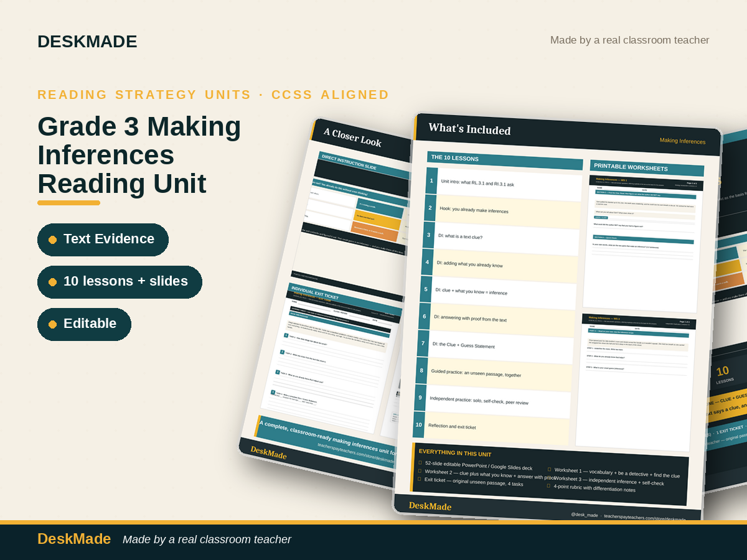Image resolution: width=747 pixels, height=560 pixels.
Task: Click the DeskMade name in the bottom banner
Action: 74,539
